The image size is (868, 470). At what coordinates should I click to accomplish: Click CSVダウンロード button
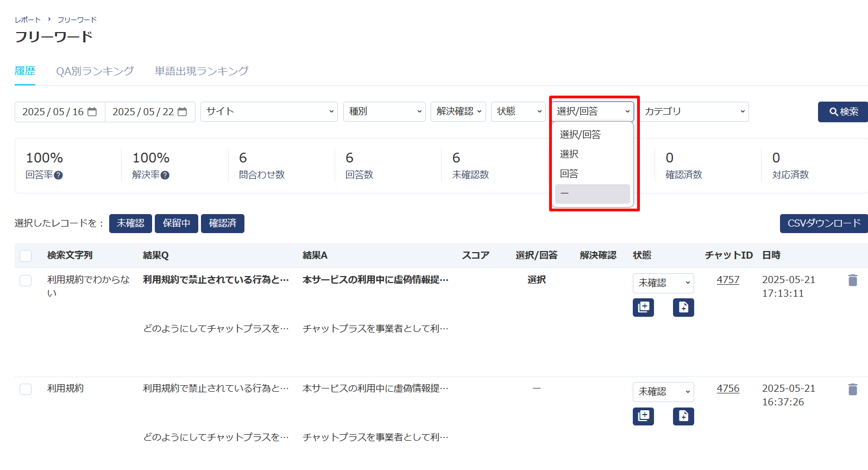click(x=823, y=223)
